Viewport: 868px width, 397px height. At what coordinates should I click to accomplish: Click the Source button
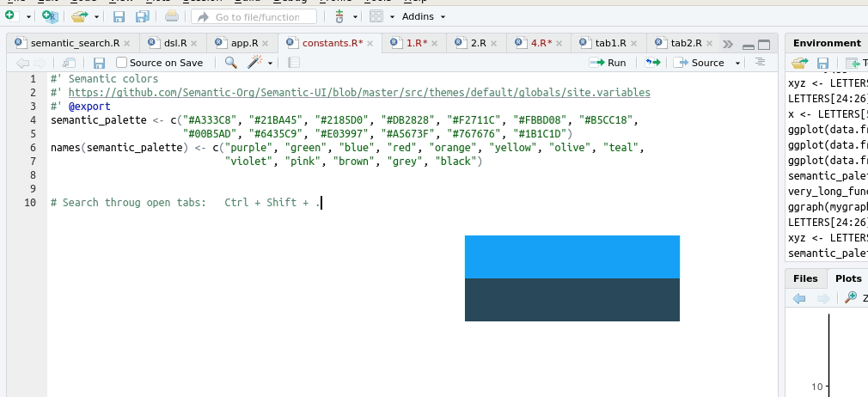pyautogui.click(x=700, y=63)
